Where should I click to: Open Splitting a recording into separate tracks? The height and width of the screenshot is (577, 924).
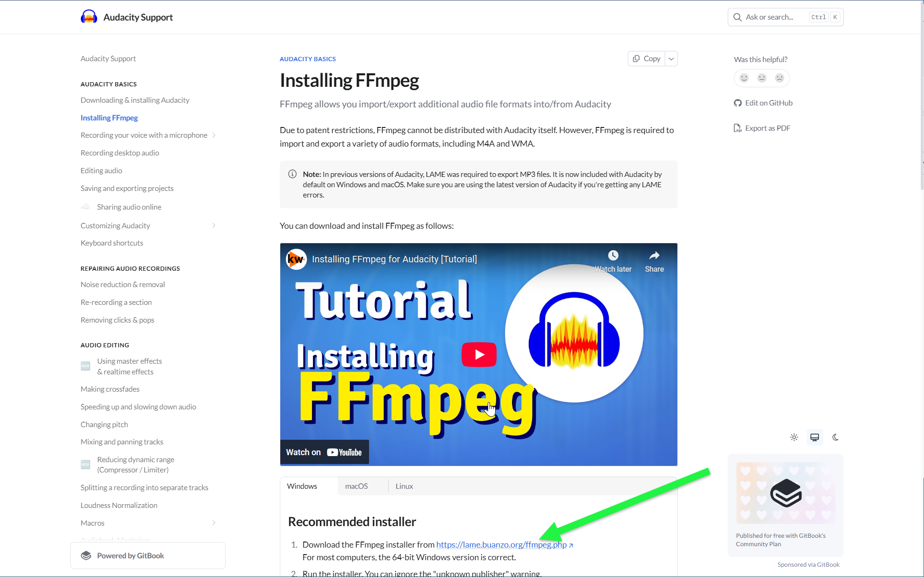tap(144, 488)
